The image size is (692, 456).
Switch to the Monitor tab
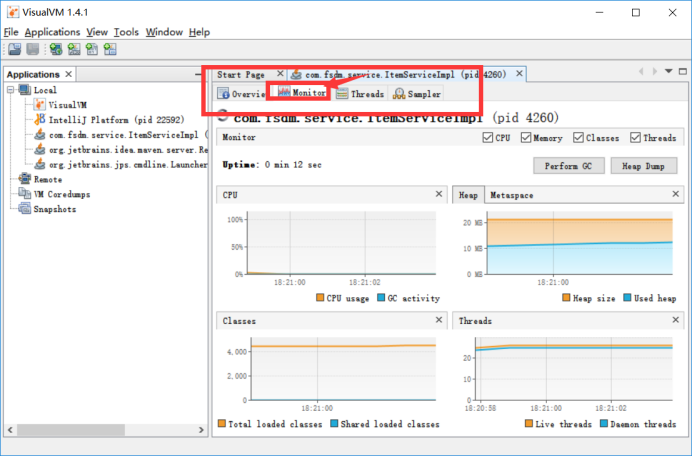tap(301, 93)
